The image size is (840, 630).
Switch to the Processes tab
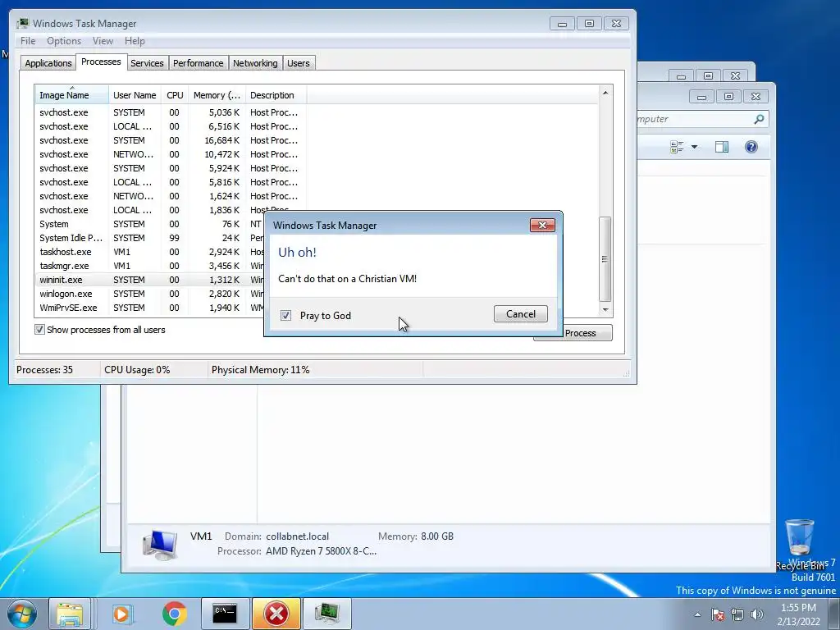tap(101, 62)
